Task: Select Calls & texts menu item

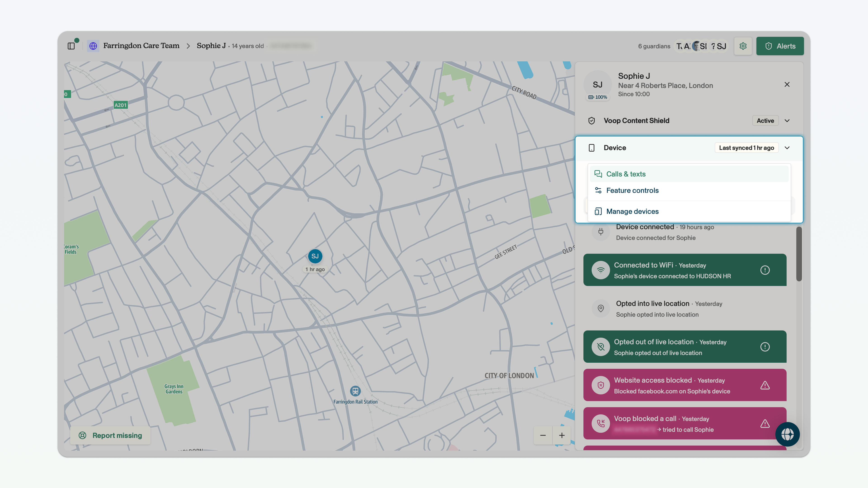Action: click(x=689, y=174)
